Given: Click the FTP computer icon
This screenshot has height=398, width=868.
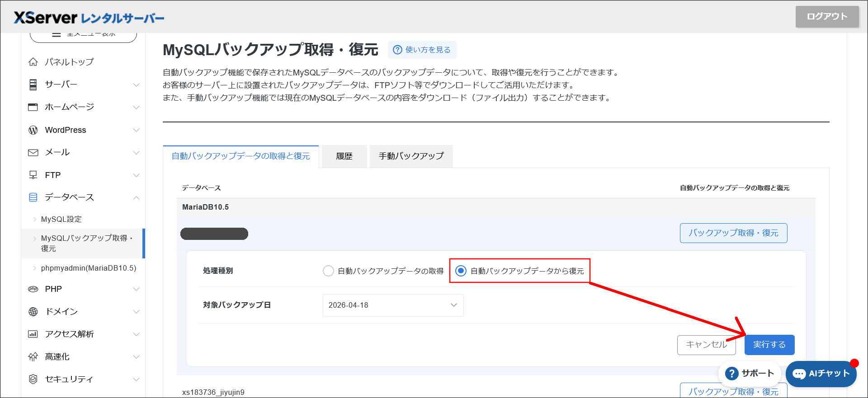Looking at the screenshot, I should (33, 175).
